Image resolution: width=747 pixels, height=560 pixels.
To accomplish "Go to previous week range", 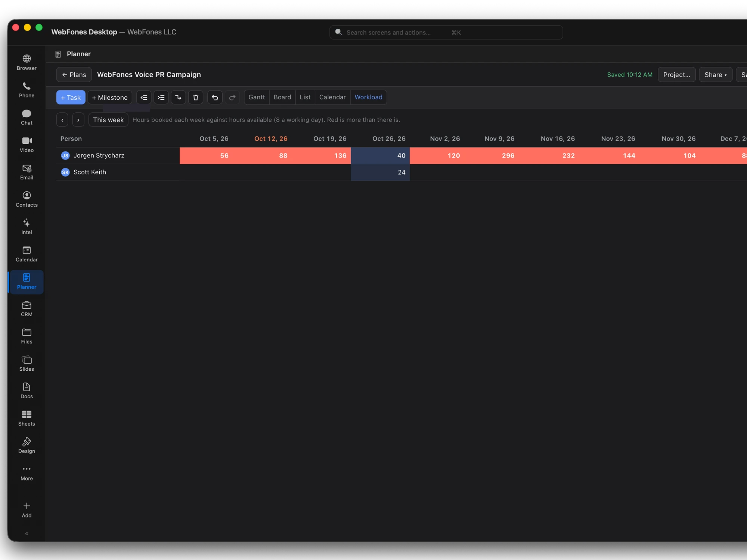I will point(62,120).
